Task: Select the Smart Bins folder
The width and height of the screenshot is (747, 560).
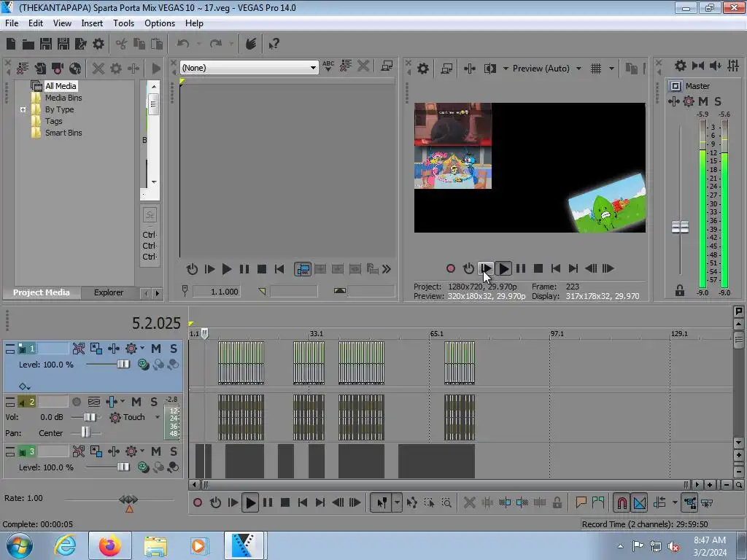Action: click(63, 133)
